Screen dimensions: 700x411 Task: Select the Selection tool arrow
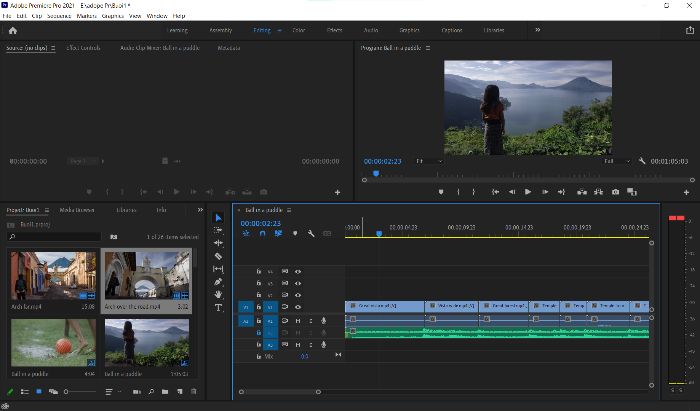point(218,218)
